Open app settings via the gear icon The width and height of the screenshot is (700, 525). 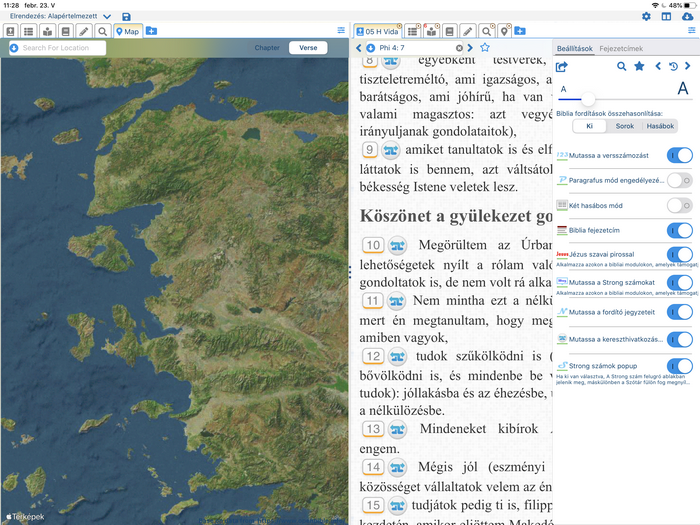tap(646, 17)
